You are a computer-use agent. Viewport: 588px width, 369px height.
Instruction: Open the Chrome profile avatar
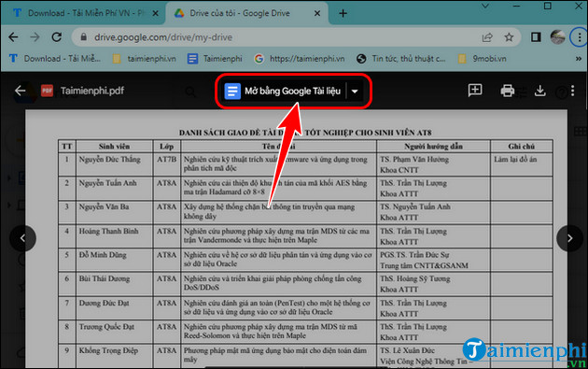557,37
